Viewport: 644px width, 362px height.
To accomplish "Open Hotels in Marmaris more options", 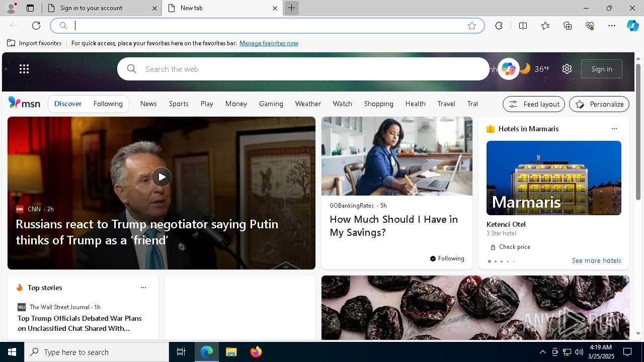I will [614, 129].
